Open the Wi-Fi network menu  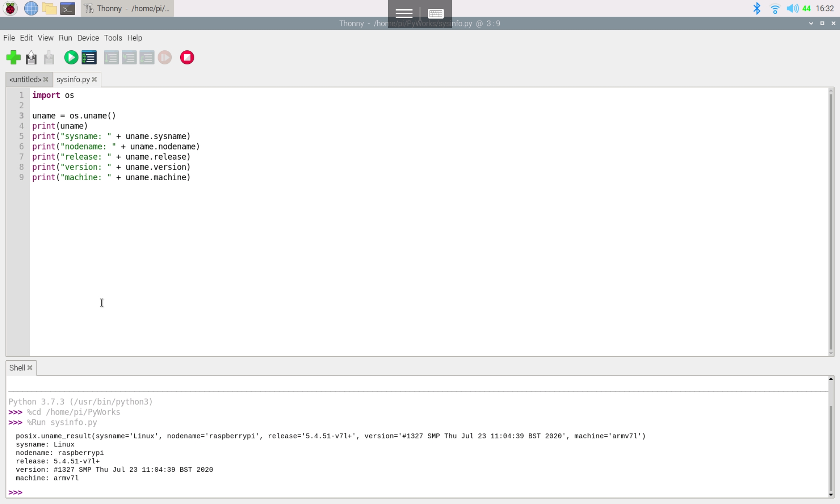pyautogui.click(x=775, y=8)
